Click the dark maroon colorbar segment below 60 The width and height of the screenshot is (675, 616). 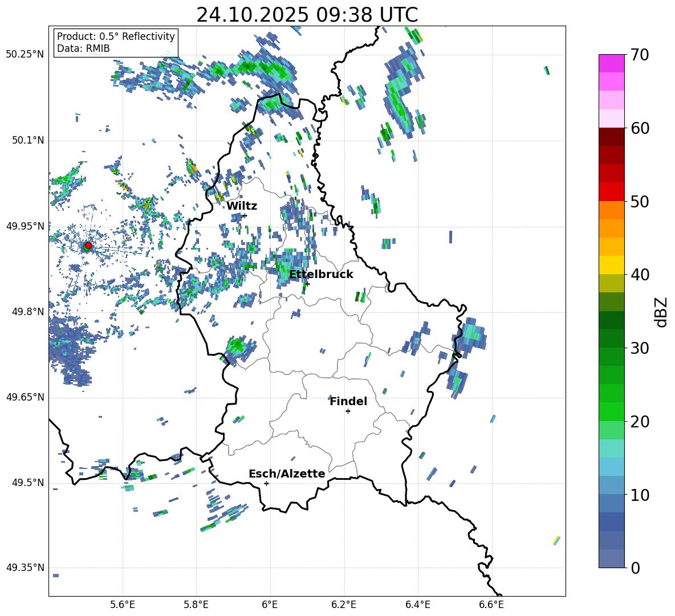click(611, 137)
